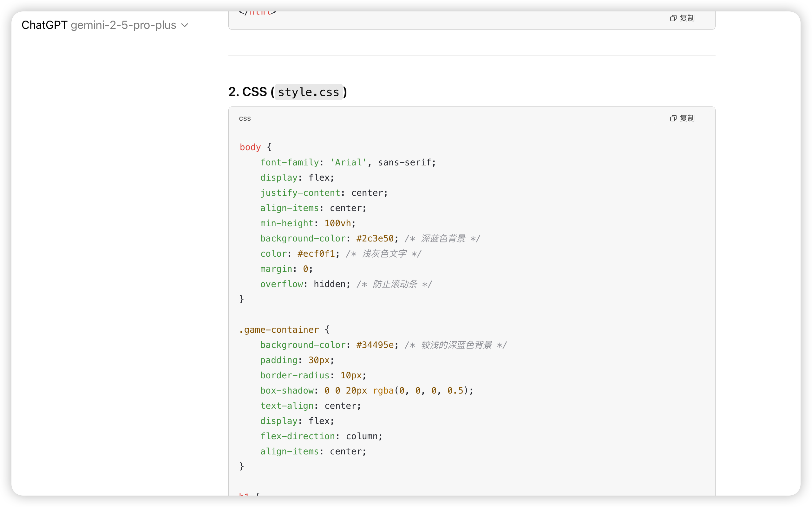The image size is (812, 507).
Task: Open the gemini-2-5-pro-plus model dropdown
Action: click(x=123, y=25)
